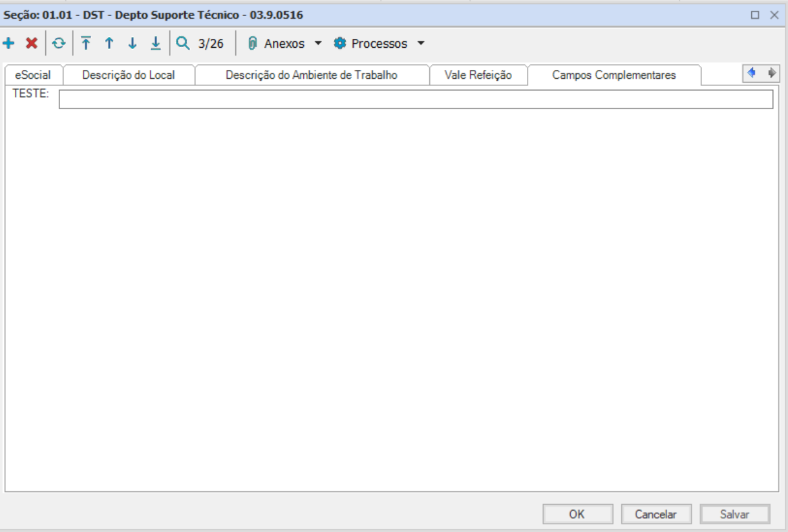The image size is (788, 532).
Task: Click the Salvar button
Action: [x=735, y=515]
